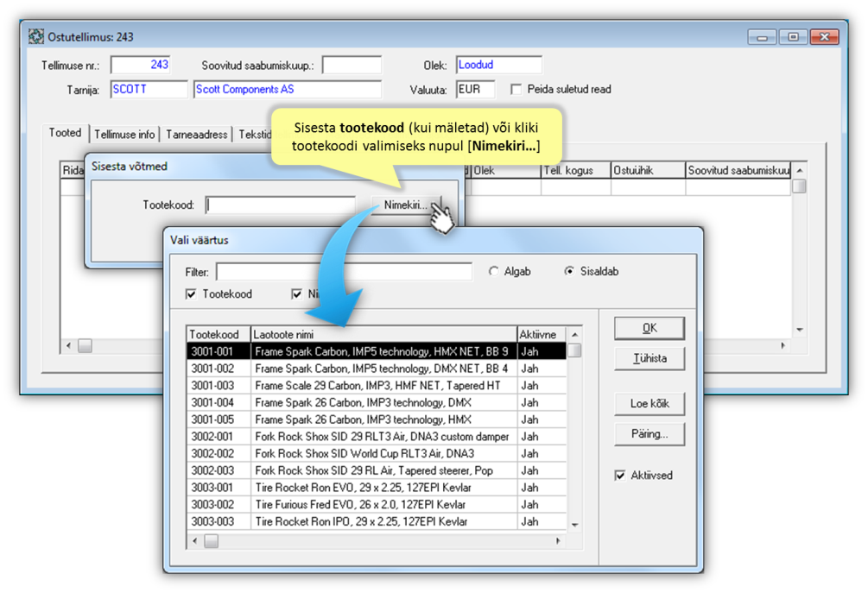This screenshot has height=593, width=868.
Task: Maximize the Ostutellimus window
Action: pyautogui.click(x=793, y=37)
